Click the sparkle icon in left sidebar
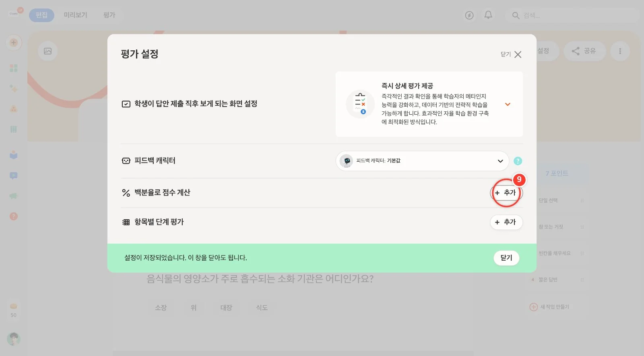The image size is (644, 356). 14,88
